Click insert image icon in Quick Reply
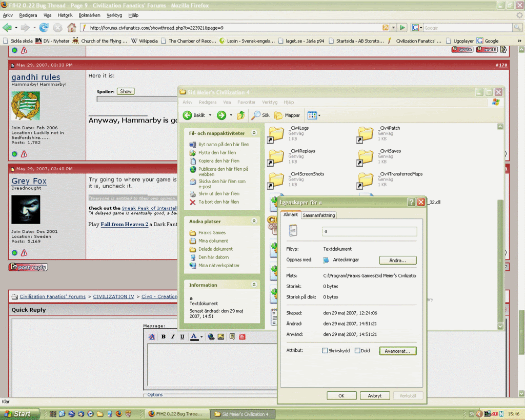The height and width of the screenshot is (420, 525). click(220, 336)
